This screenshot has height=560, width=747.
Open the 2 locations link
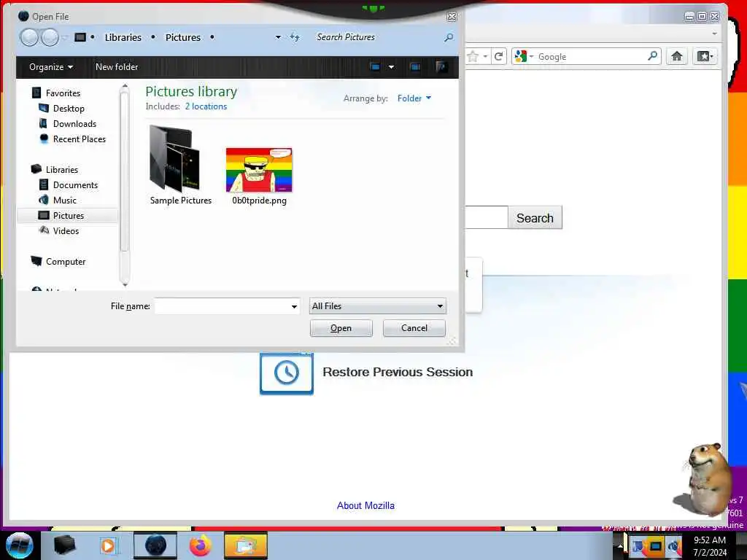[206, 106]
